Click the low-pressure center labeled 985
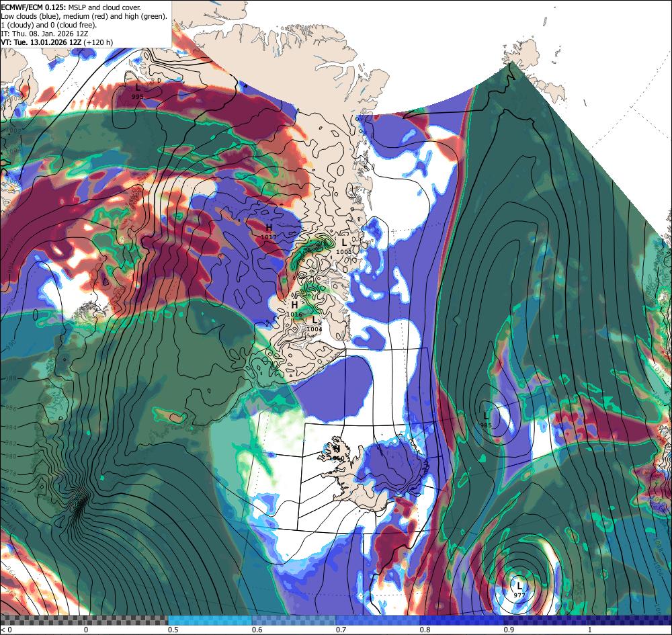The width and height of the screenshot is (672, 635). tap(486, 420)
